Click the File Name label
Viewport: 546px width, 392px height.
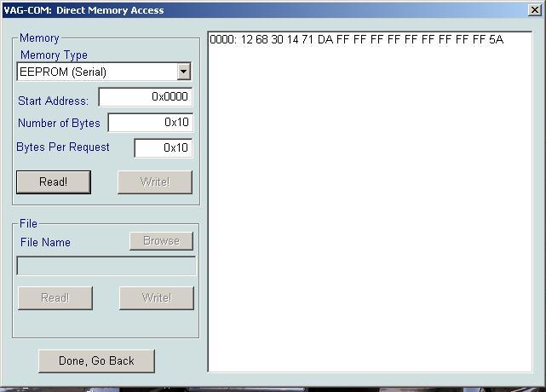(x=45, y=242)
